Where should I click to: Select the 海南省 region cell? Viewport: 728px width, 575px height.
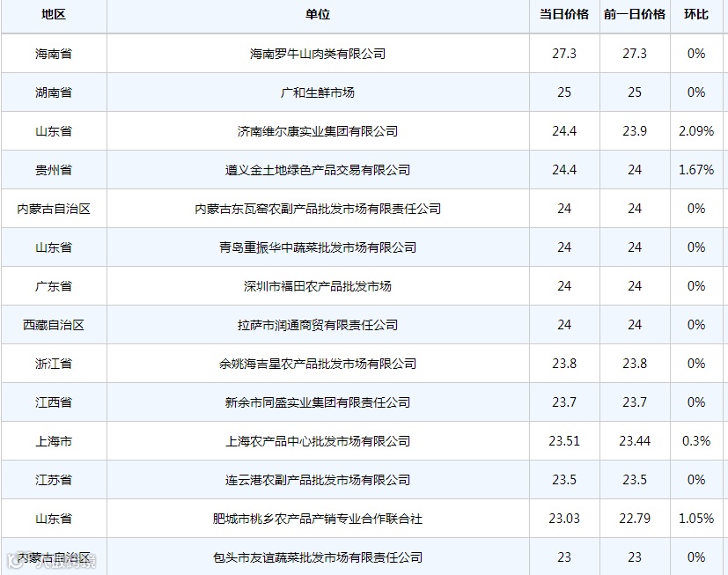pyautogui.click(x=54, y=54)
